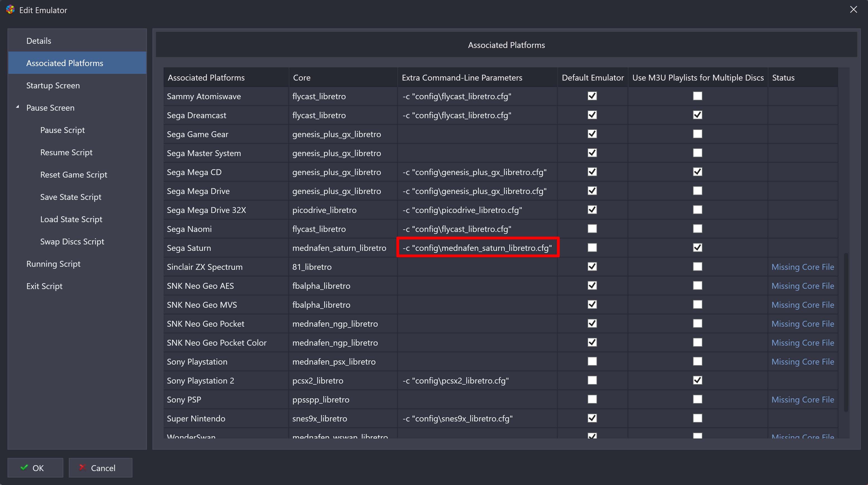The height and width of the screenshot is (485, 868).
Task: Untick Default Emulator for Sammy Atomiswave
Action: coord(592,96)
